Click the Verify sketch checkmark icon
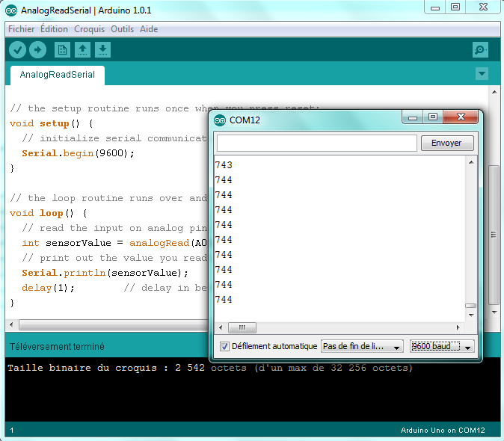 [x=17, y=50]
